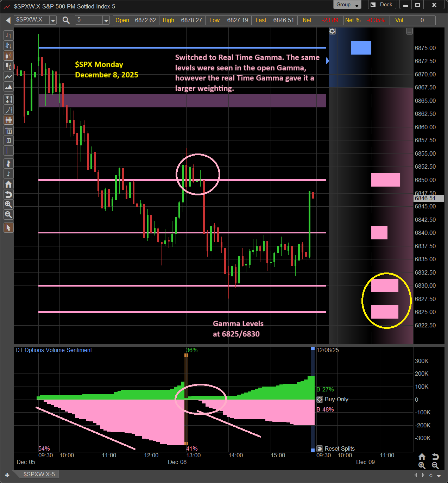Select the mountain area chart style
The width and height of the screenshot is (448, 483).
8,87
